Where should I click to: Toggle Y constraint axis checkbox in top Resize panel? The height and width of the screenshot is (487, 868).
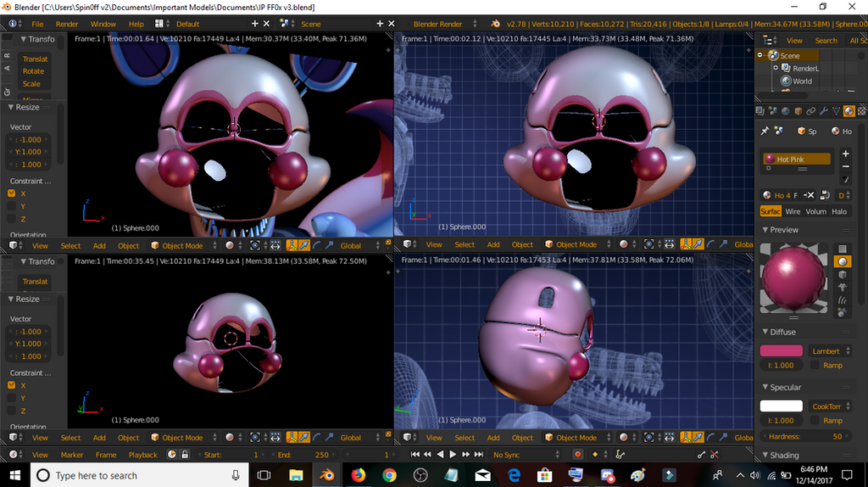pyautogui.click(x=12, y=206)
